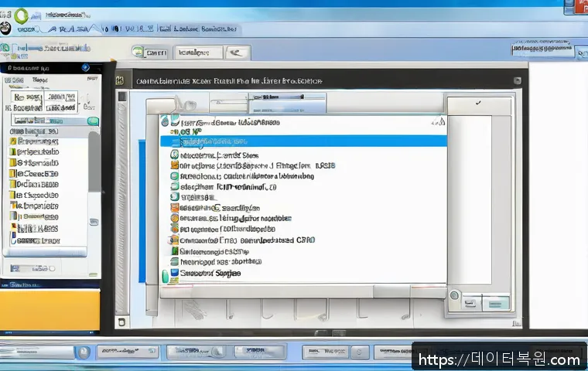The image size is (588, 371).
Task: Click the vertical scrollbar of the left panel
Action: 94,170
